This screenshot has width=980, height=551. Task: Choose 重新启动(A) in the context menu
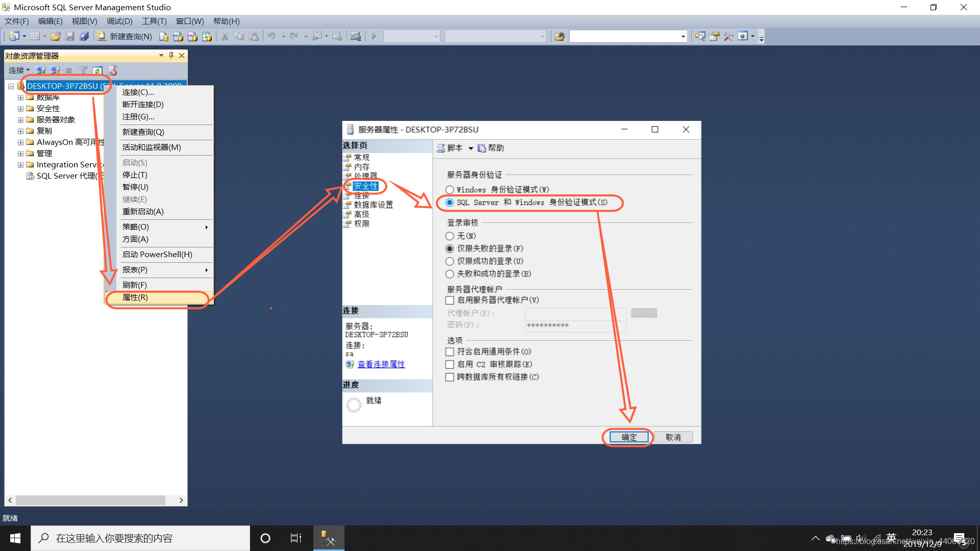(x=159, y=212)
